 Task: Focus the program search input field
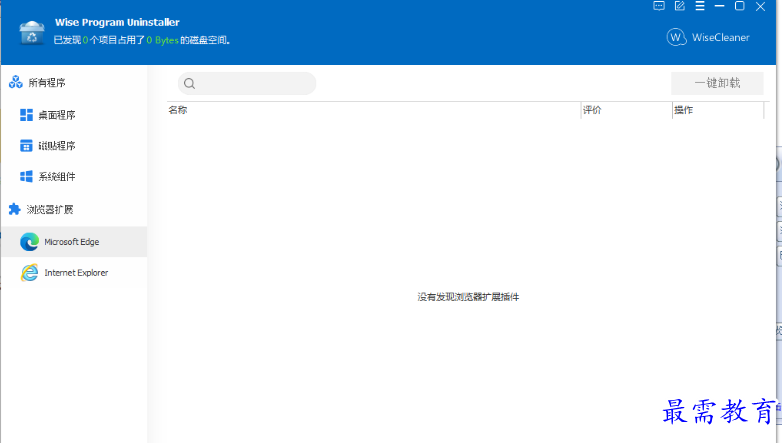[247, 84]
